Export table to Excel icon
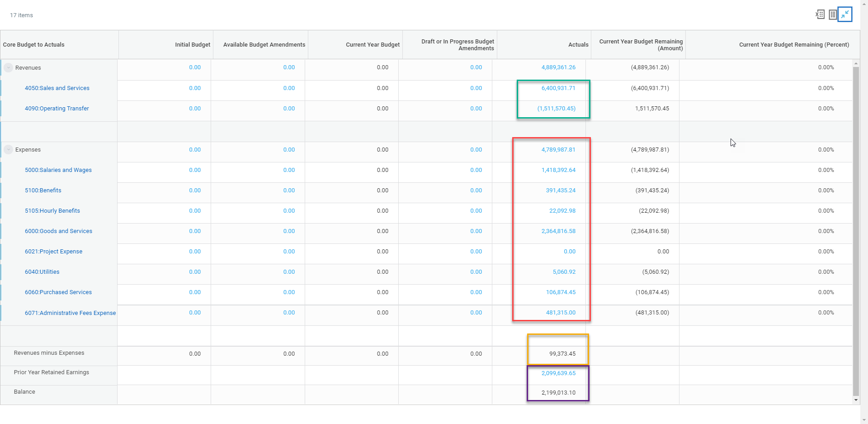Image resolution: width=868 pixels, height=424 pixels. 820,14
